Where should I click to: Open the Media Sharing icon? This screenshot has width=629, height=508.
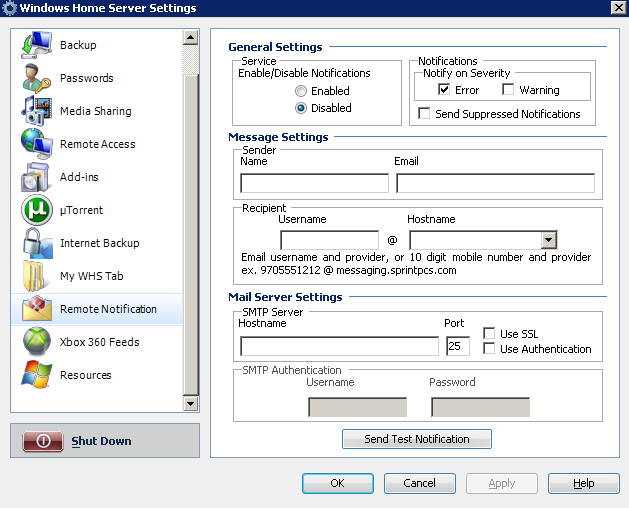click(37, 111)
